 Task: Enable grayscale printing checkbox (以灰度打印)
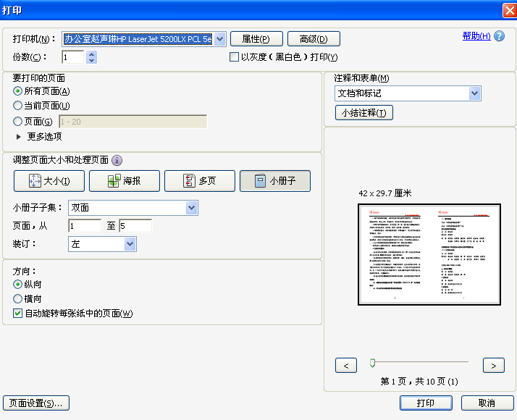(234, 57)
